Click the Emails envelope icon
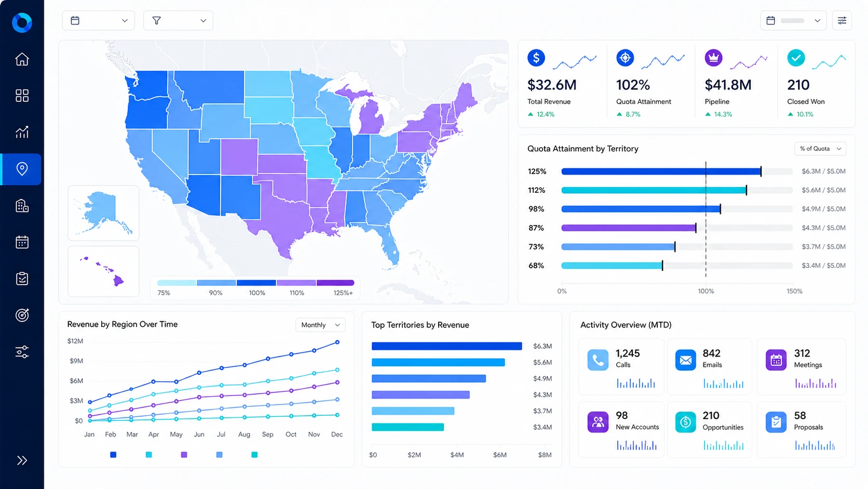This screenshot has width=868, height=489. point(686,360)
